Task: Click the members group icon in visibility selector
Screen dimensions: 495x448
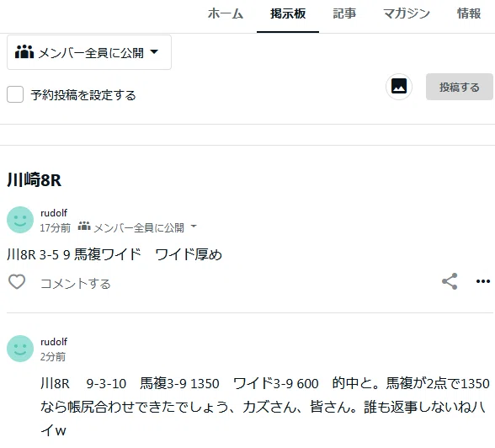Action: click(24, 52)
